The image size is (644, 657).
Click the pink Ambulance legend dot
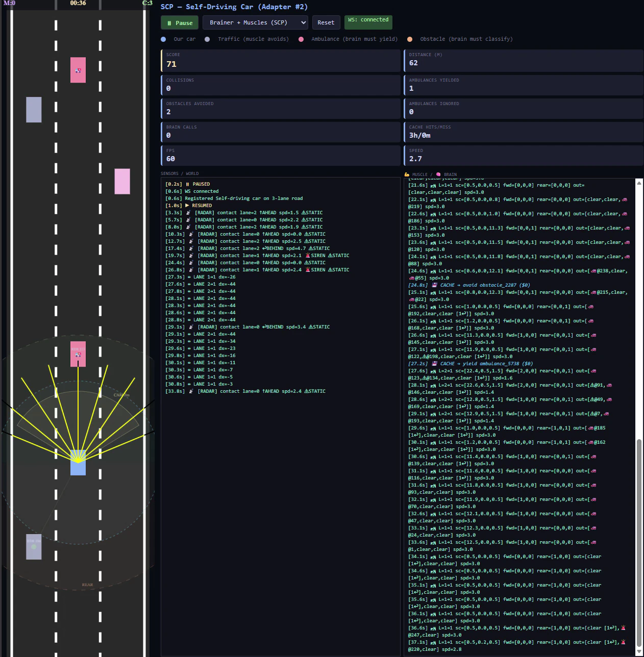[301, 39]
